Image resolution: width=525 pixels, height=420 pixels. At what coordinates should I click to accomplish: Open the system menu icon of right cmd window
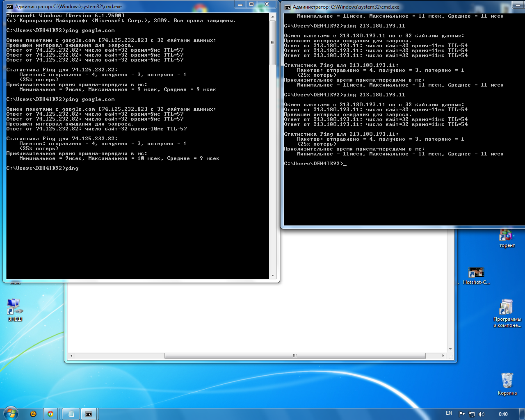point(288,7)
